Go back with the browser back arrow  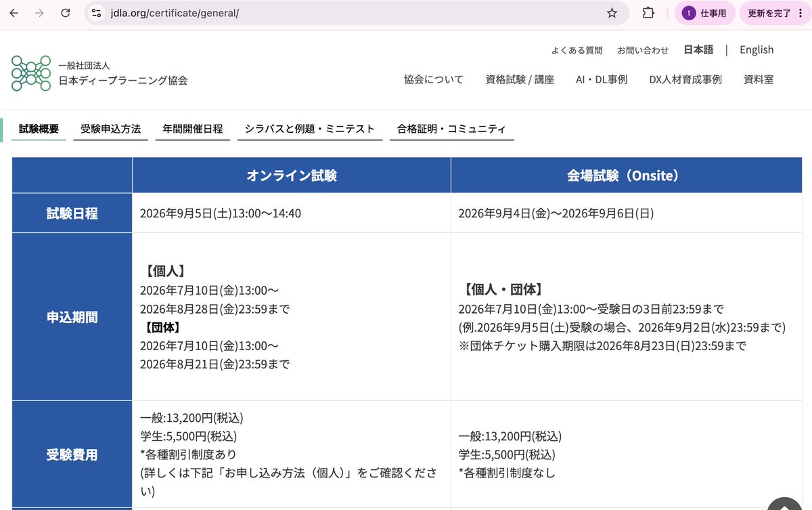click(x=14, y=13)
